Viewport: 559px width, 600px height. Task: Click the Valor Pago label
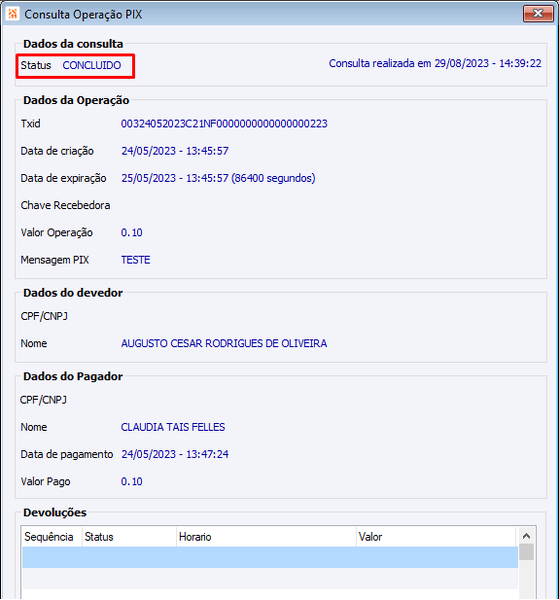46,481
